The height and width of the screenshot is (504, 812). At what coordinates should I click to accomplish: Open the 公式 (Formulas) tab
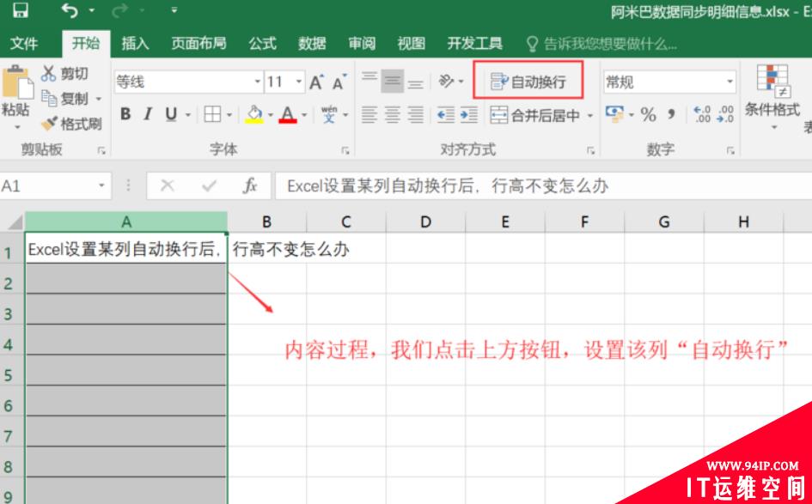[x=262, y=44]
